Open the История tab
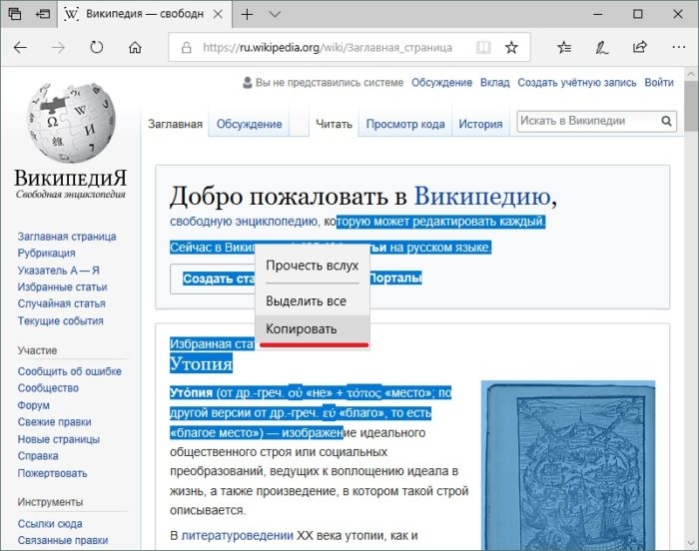699x551 pixels. pos(481,124)
